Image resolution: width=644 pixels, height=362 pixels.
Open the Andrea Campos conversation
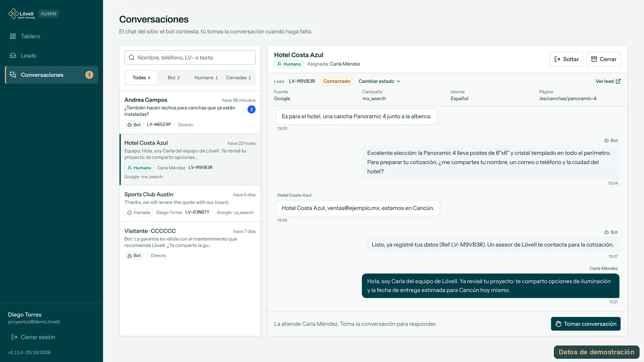(190, 112)
